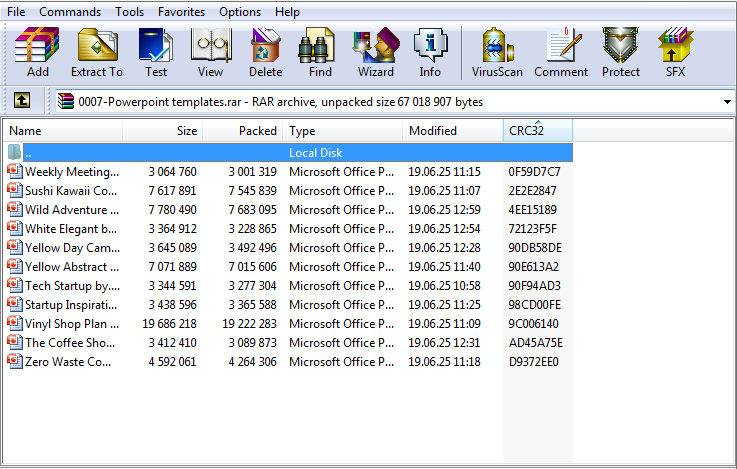Click the parent folder '..' icon

click(x=15, y=152)
